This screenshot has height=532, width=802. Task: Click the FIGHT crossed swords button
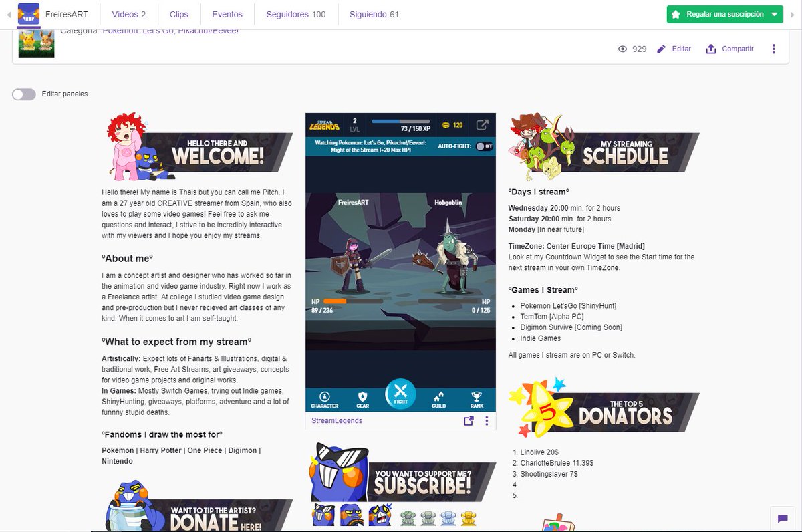coord(400,394)
